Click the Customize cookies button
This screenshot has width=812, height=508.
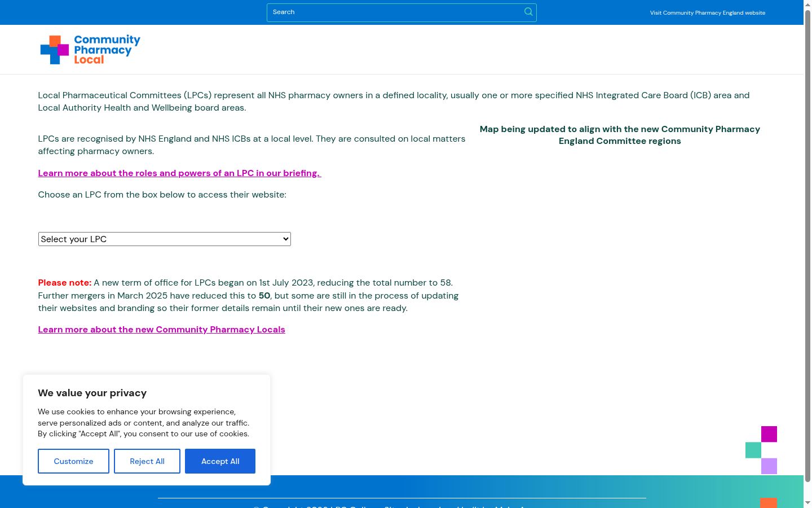(73, 461)
